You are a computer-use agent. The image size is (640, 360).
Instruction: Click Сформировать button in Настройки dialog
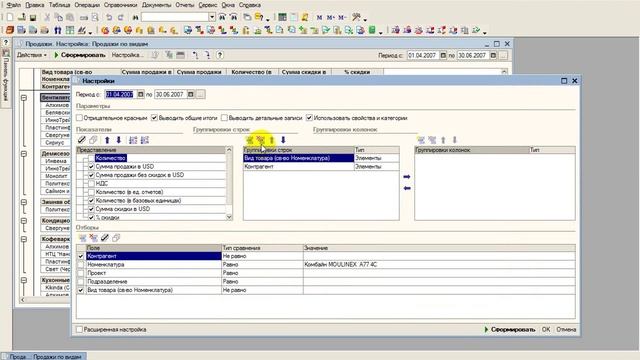(x=509, y=329)
